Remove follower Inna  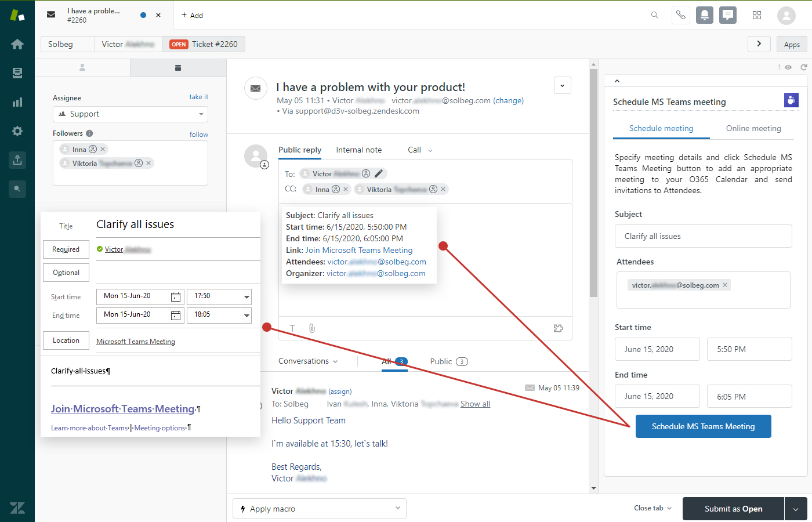pyautogui.click(x=103, y=149)
